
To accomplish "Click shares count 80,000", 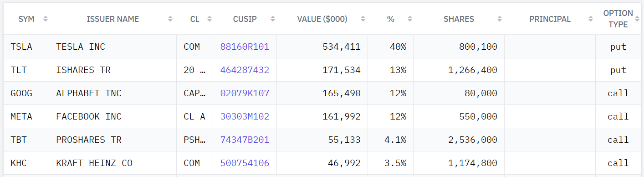I will [480, 93].
